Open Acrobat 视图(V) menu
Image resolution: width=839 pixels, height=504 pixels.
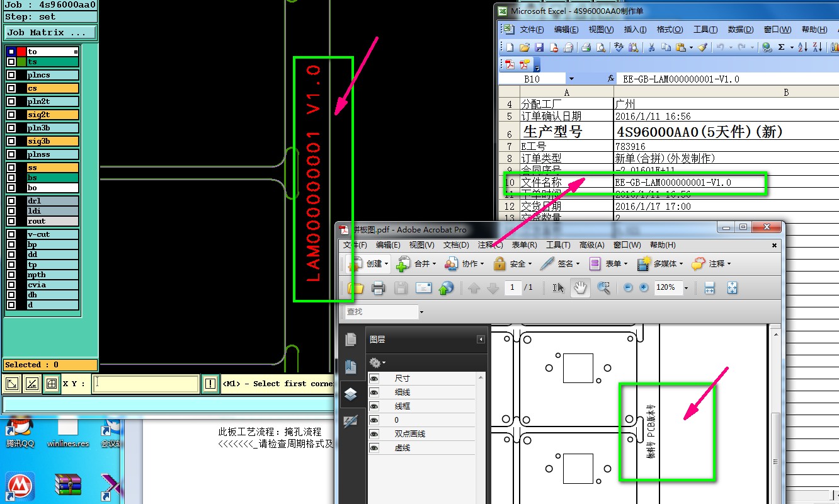421,245
